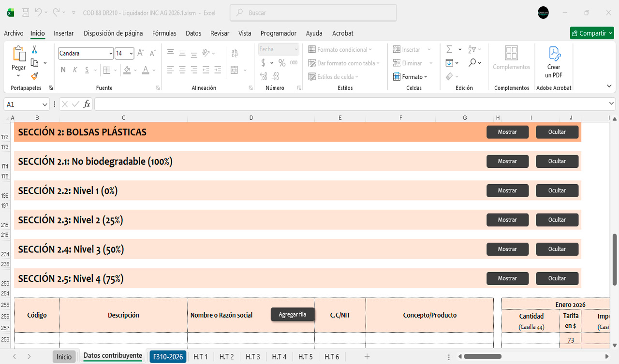Click the Agregar fila button
Image resolution: width=619 pixels, height=364 pixels.
tap(292, 315)
